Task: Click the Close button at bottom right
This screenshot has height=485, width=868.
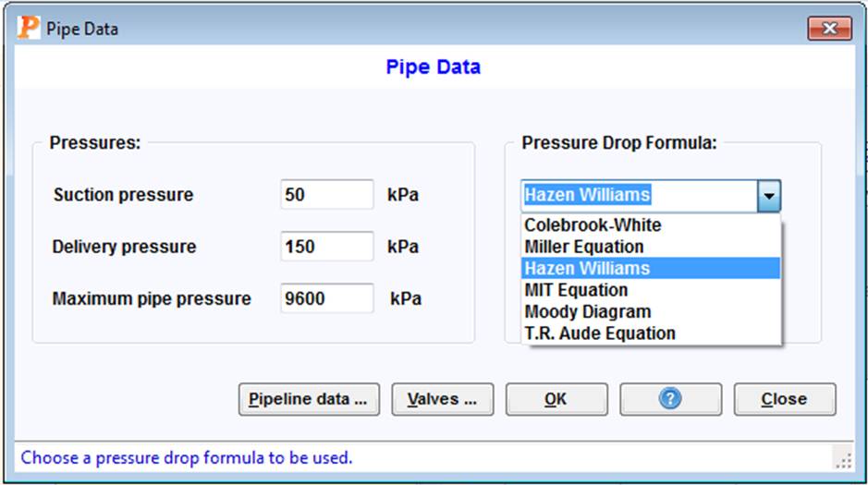Action: click(785, 399)
